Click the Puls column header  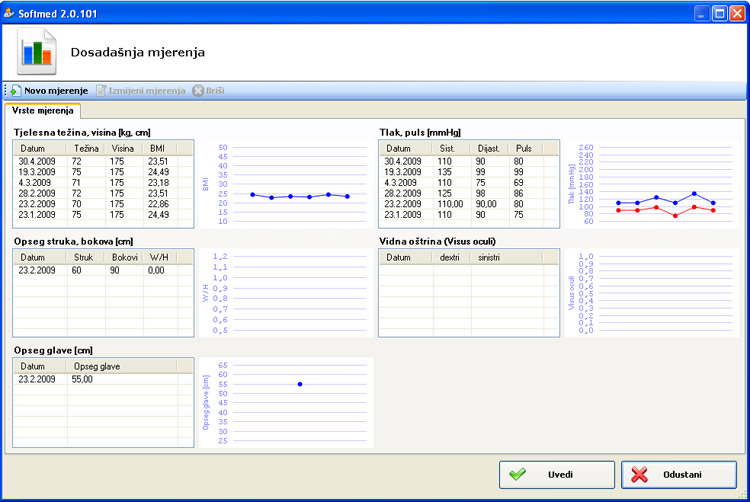[523, 147]
